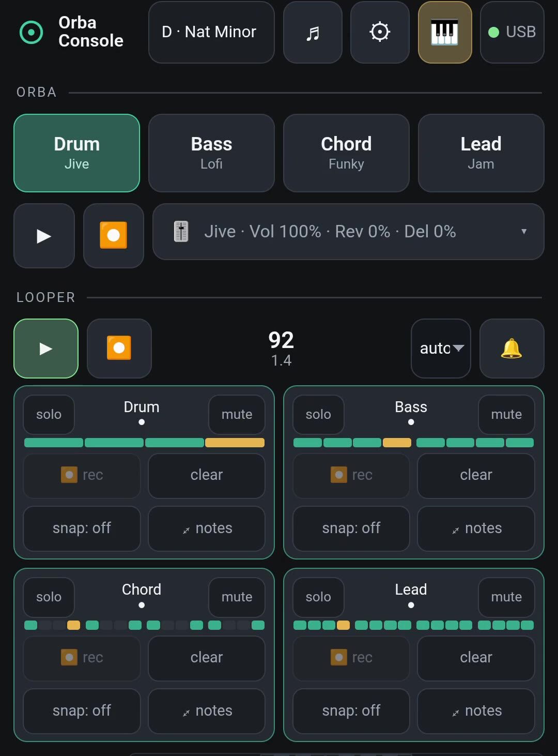Open the D · Nat Minor key selector
Screen dimensions: 558x756
coord(211,32)
